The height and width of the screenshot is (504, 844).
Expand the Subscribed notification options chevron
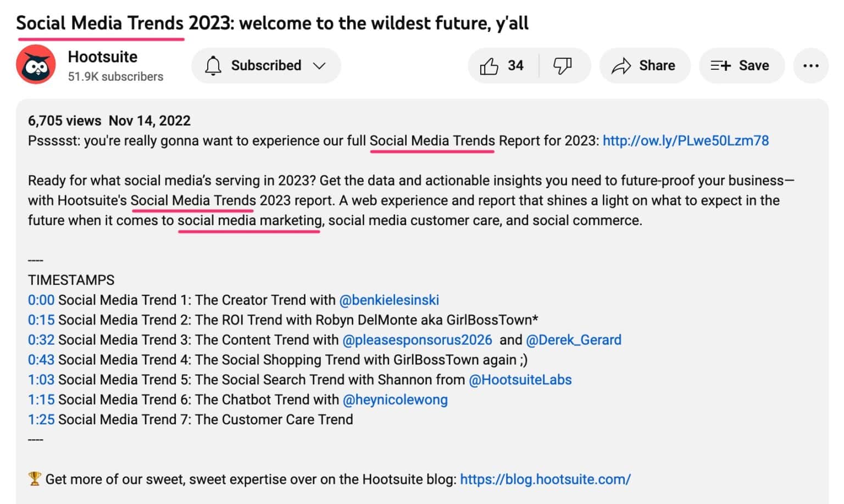pyautogui.click(x=320, y=65)
